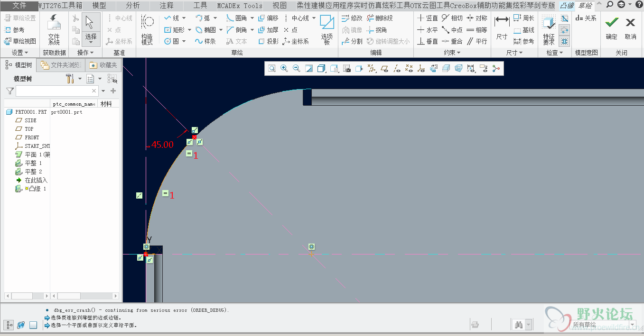Open File System (文件系统) import
Image resolution: width=644 pixels, height=336 pixels.
54,30
